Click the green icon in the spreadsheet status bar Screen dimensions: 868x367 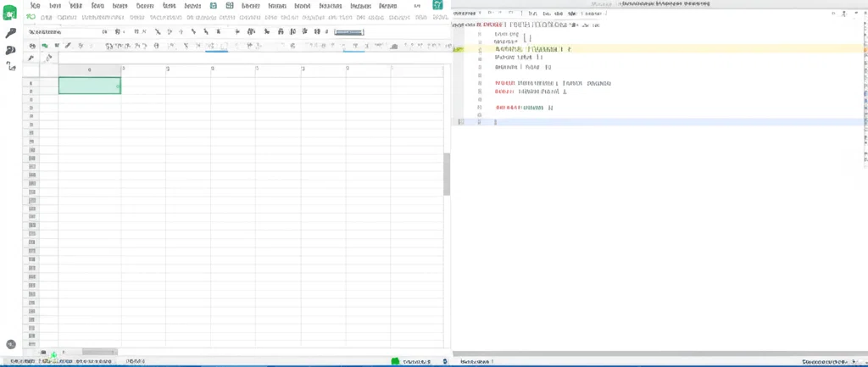coord(395,361)
